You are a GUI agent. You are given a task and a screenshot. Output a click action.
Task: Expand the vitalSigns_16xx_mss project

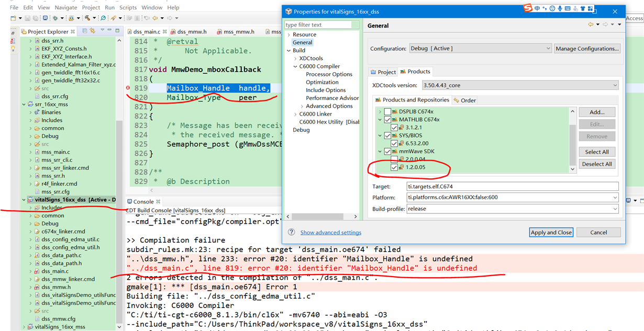tap(24, 327)
